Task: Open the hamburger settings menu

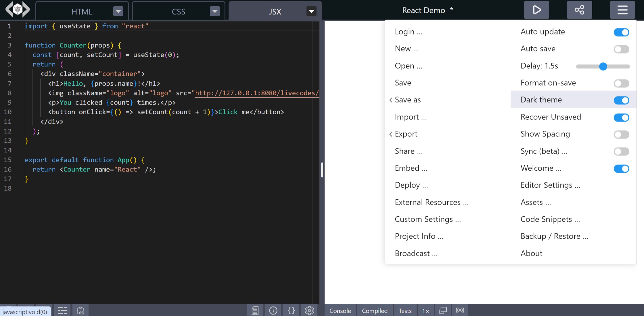Action: click(622, 9)
